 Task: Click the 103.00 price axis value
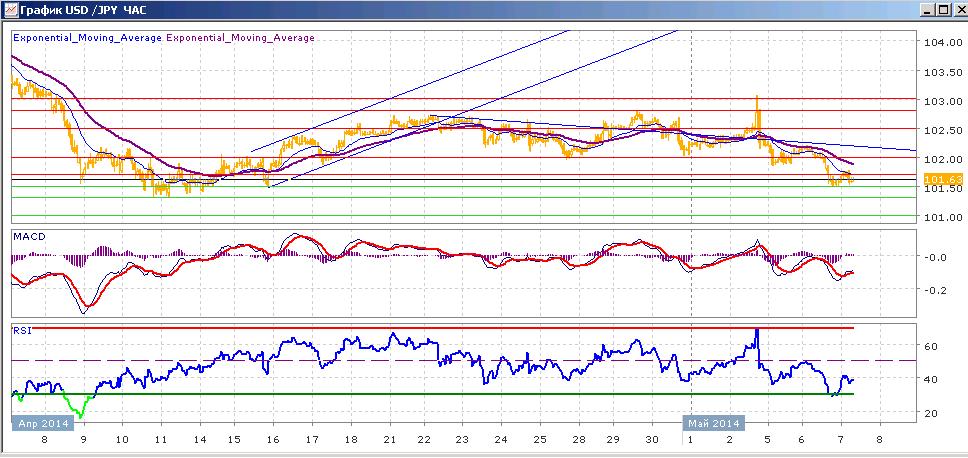(x=944, y=101)
